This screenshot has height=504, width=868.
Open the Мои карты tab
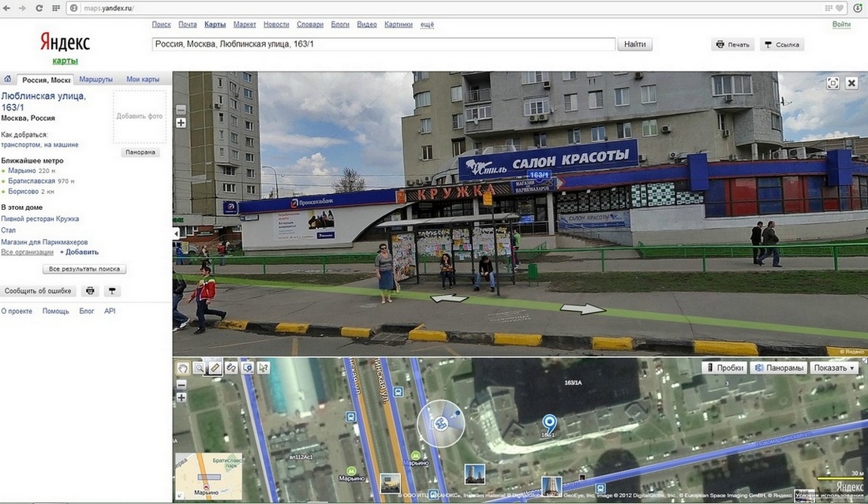click(143, 80)
